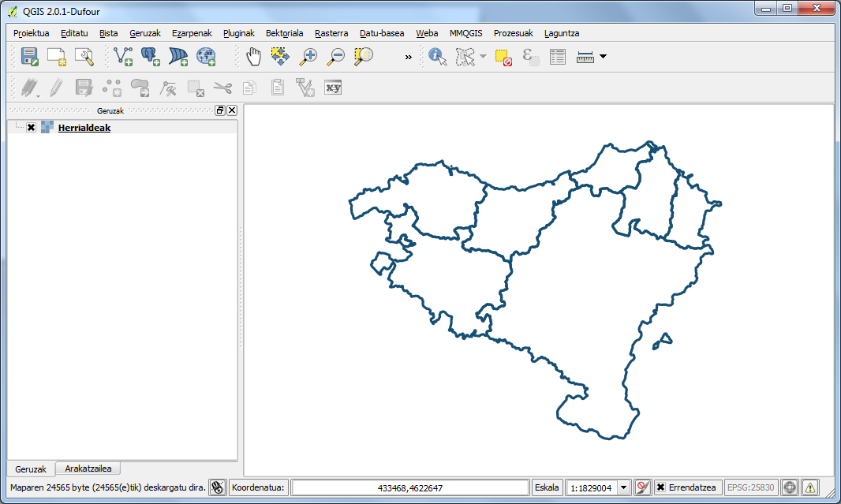Select the Zoom Out magnifier tool
The image size is (841, 504).
pyautogui.click(x=336, y=56)
